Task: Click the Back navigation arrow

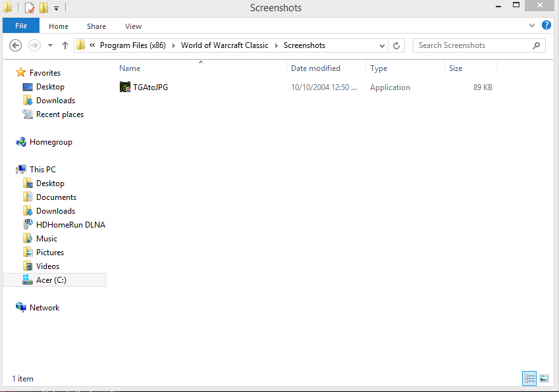Action: [15, 45]
